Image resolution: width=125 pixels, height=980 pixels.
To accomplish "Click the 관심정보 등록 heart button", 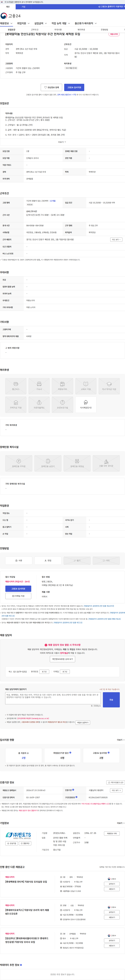I will click(51, 88).
